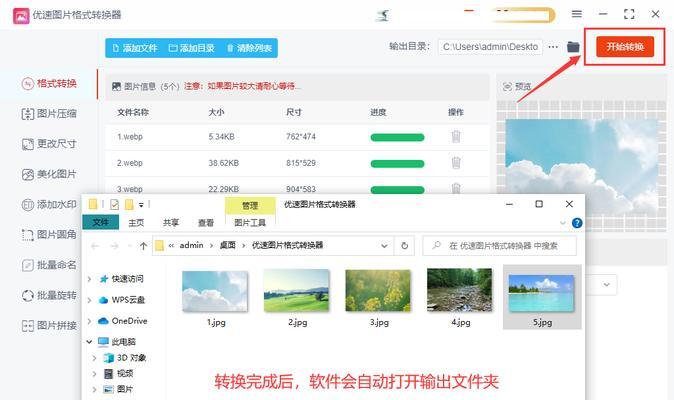The width and height of the screenshot is (674, 400).
Task: Click the progress bar of 1.webp
Action: coord(397,137)
